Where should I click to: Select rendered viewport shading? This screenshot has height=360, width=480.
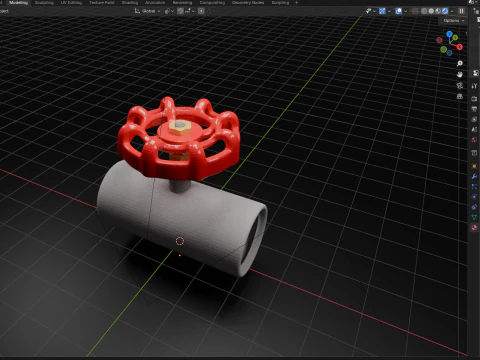tap(445, 11)
